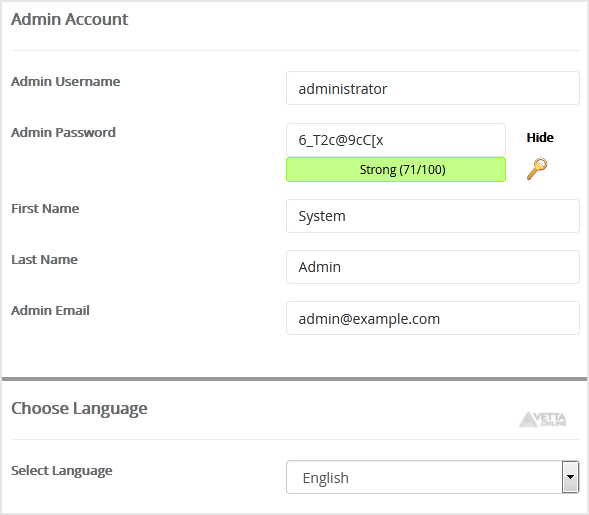Viewport: 589px width, 515px height.
Task: Click the Last Name label
Action: click(44, 260)
